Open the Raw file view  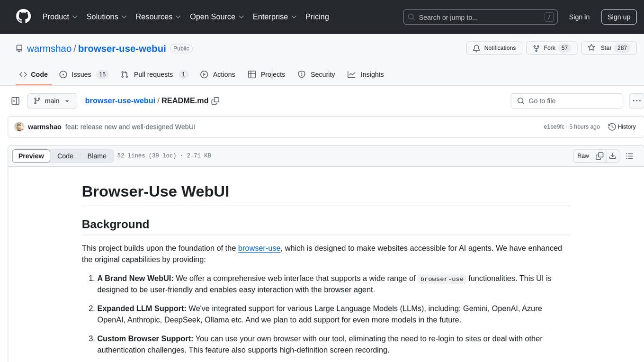(583, 156)
